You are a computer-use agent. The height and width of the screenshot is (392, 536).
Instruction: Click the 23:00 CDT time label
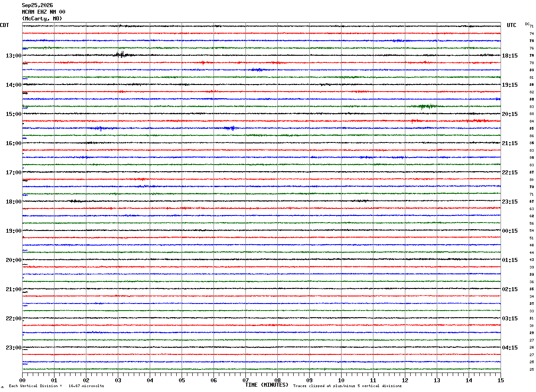[14, 347]
